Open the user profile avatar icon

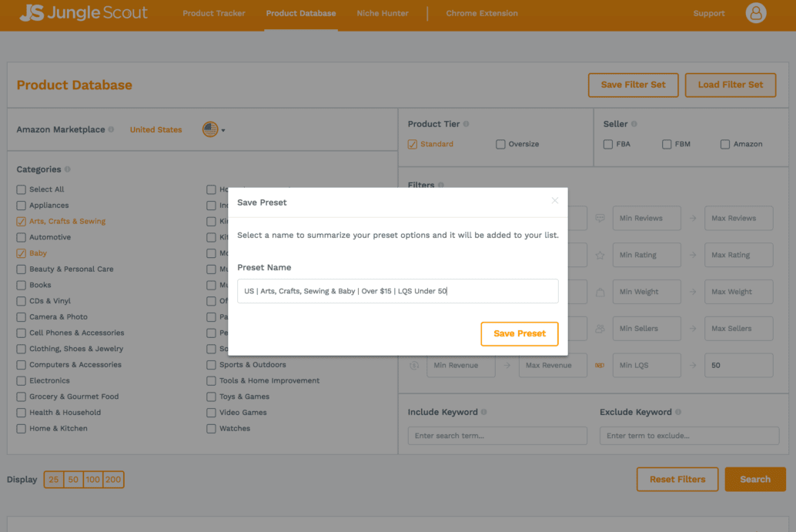(x=755, y=12)
